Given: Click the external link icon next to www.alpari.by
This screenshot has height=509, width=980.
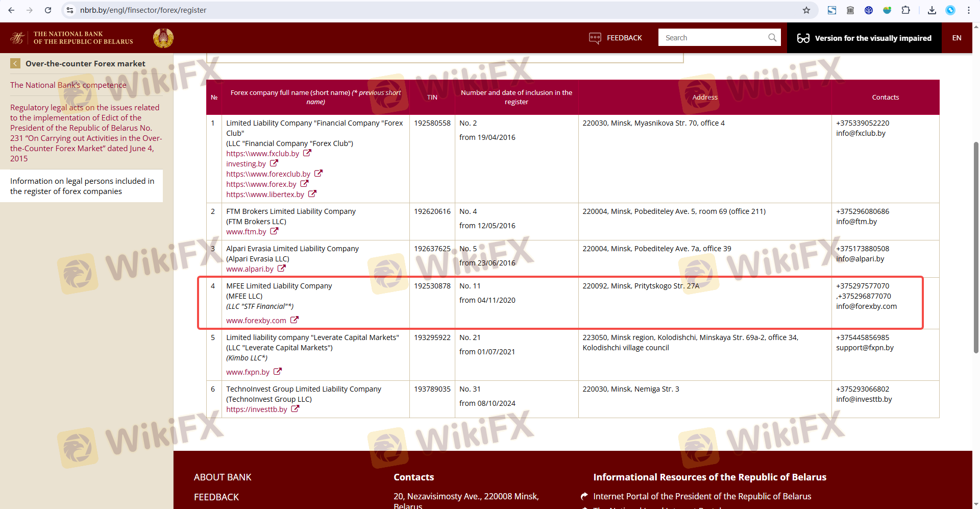Looking at the screenshot, I should point(282,269).
